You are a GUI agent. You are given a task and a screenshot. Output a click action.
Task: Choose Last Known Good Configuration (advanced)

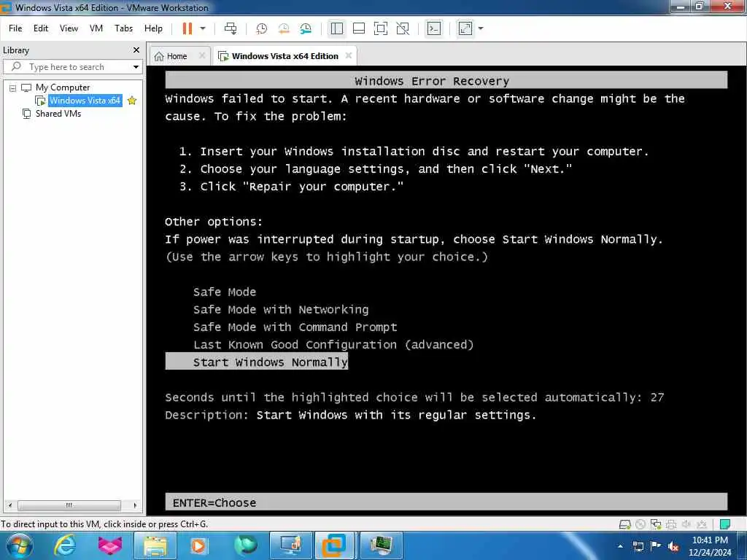pos(333,345)
